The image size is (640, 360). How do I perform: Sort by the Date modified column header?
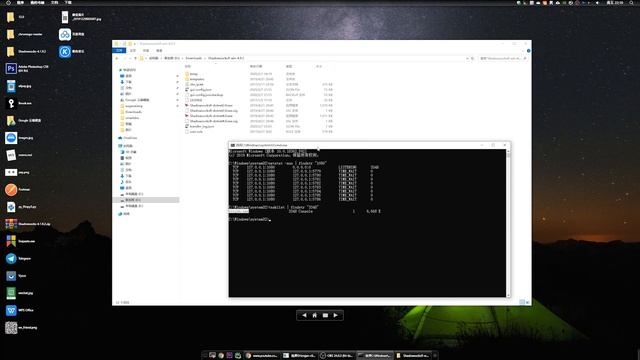tap(256, 66)
